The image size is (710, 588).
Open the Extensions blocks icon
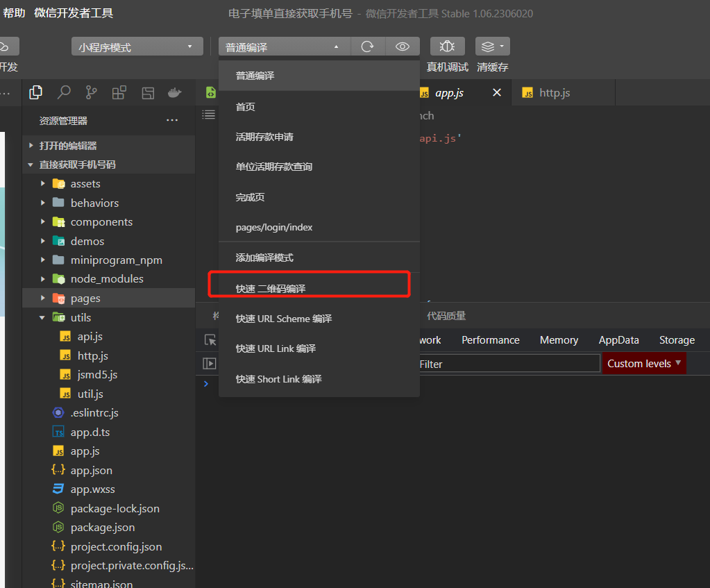[x=119, y=93]
